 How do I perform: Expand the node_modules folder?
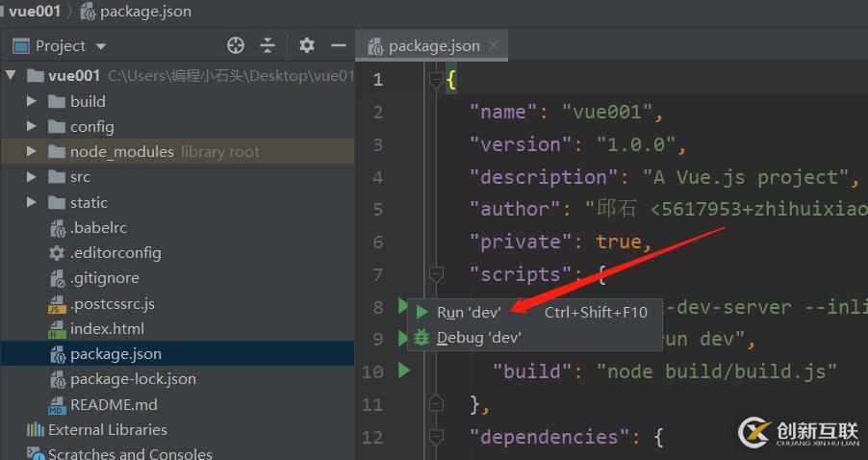pos(32,152)
